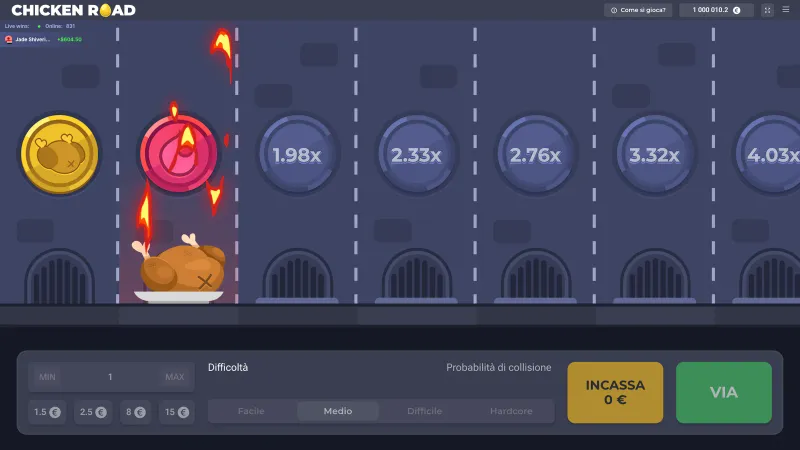
Task: Click the pink flame coin
Action: [x=179, y=154]
